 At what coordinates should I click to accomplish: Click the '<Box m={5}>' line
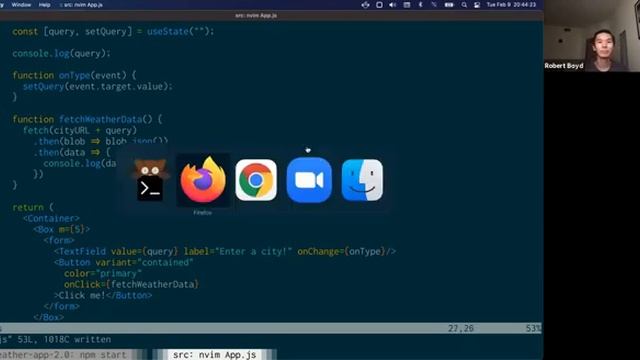62,229
